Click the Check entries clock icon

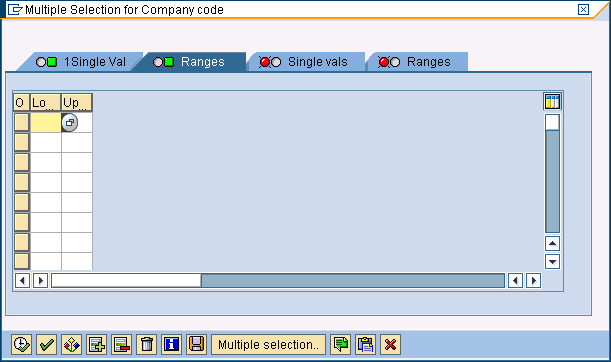[x=21, y=344]
